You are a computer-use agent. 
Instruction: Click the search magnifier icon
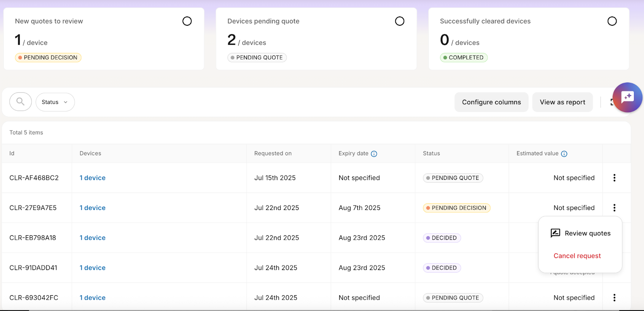(21, 102)
